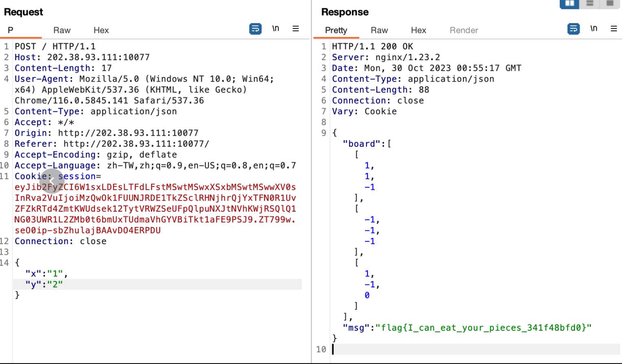Switch to Raw view in Response panel
The height and width of the screenshot is (364, 622).
point(379,30)
